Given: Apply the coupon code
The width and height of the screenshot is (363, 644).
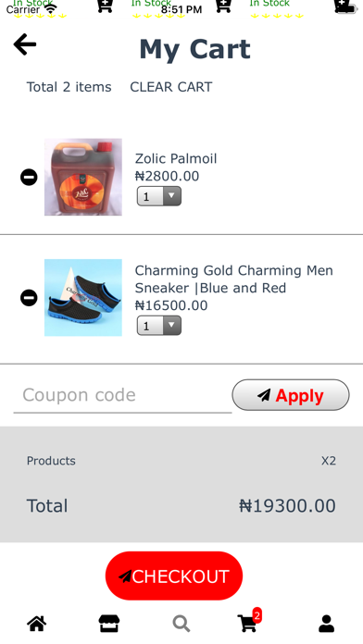Looking at the screenshot, I should 291,395.
